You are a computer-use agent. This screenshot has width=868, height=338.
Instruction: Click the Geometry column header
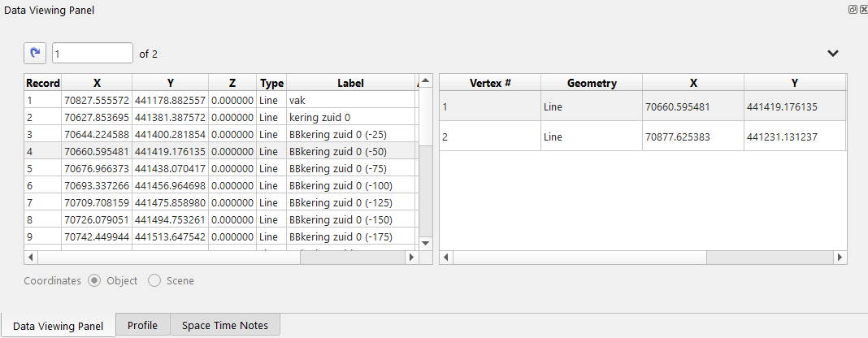point(592,83)
